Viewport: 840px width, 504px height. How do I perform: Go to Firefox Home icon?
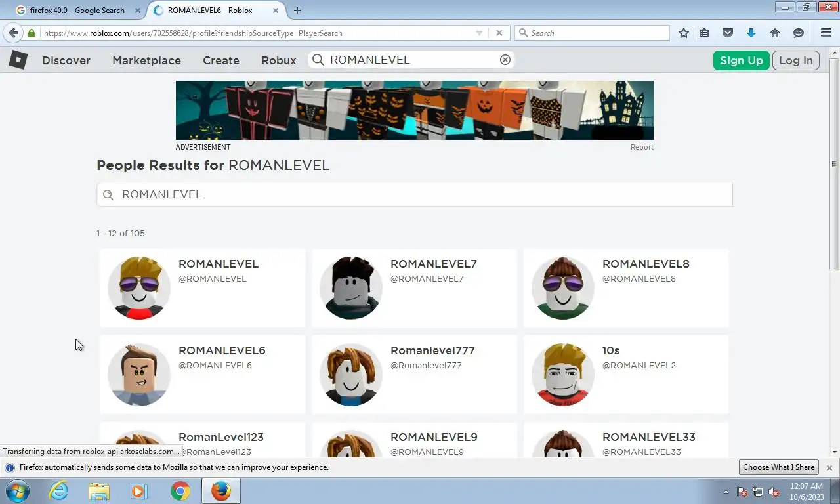pyautogui.click(x=775, y=33)
